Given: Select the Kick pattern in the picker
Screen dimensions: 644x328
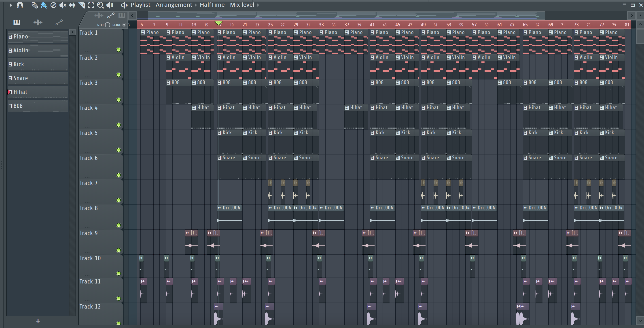Looking at the screenshot, I should (38, 64).
